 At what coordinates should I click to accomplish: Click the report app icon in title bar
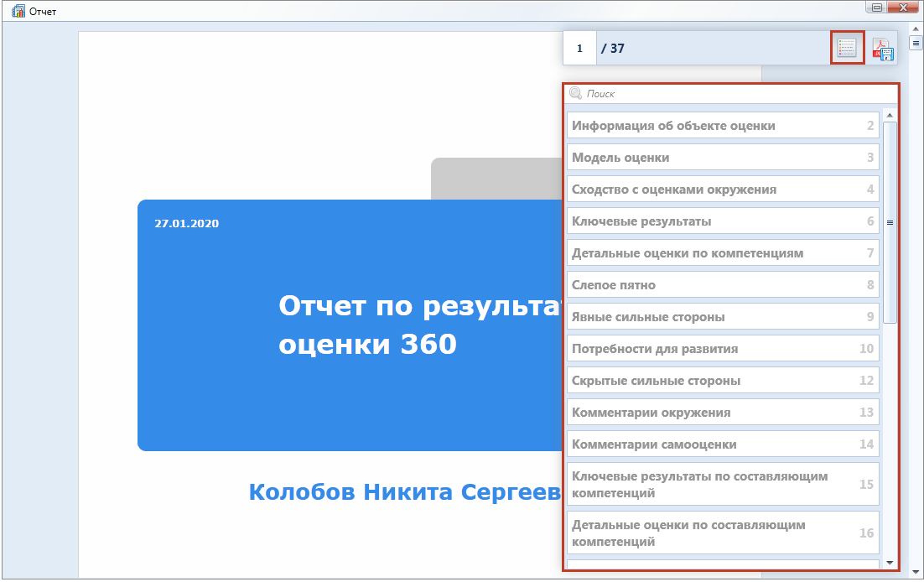click(18, 11)
